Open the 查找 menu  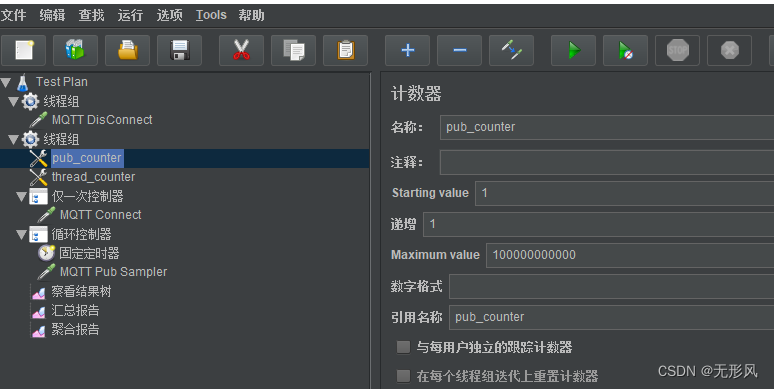[x=91, y=15]
